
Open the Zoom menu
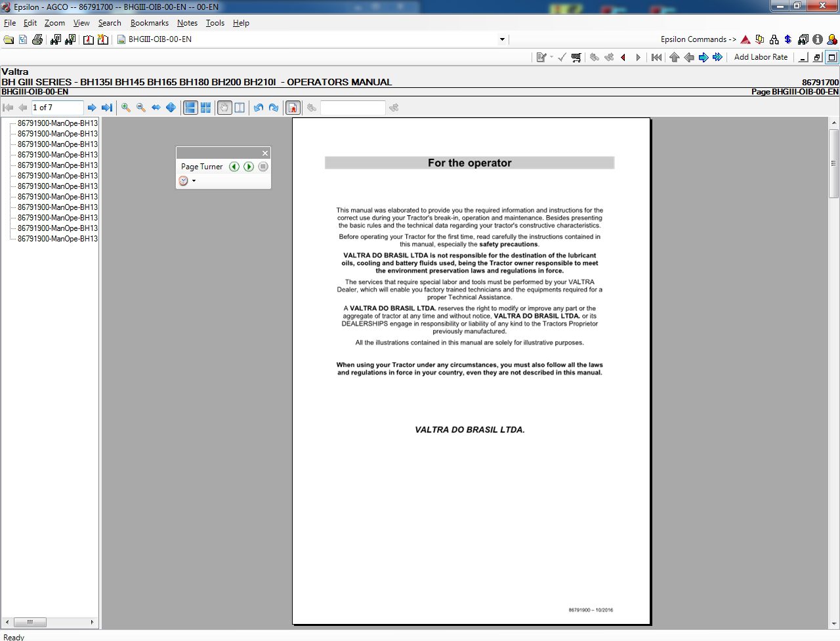[x=54, y=23]
